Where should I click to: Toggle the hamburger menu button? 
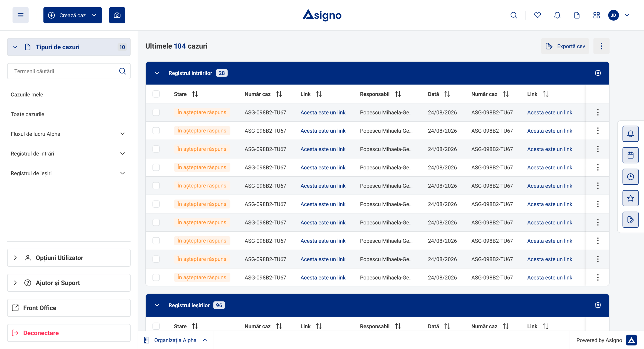pyautogui.click(x=21, y=15)
